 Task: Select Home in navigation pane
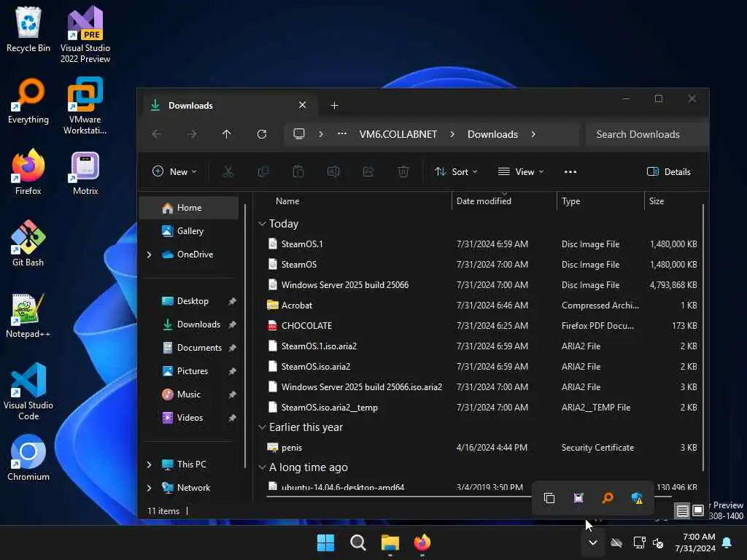[x=189, y=208]
